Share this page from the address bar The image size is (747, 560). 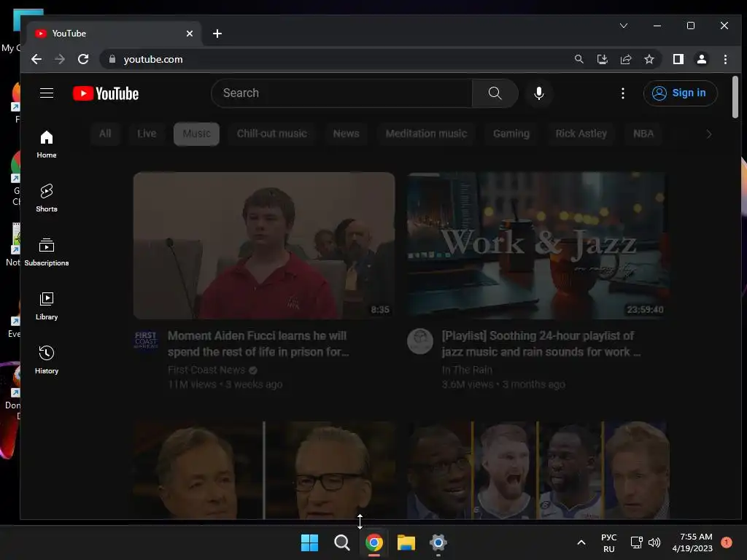(625, 59)
